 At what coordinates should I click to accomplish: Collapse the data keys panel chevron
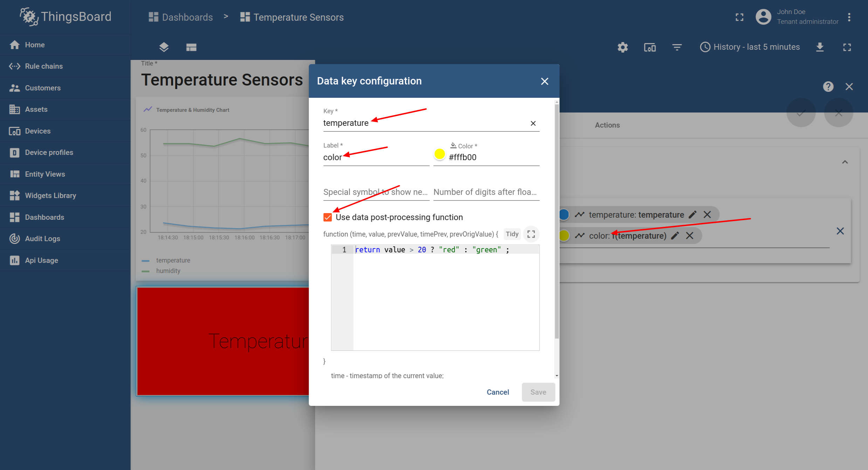tap(845, 162)
